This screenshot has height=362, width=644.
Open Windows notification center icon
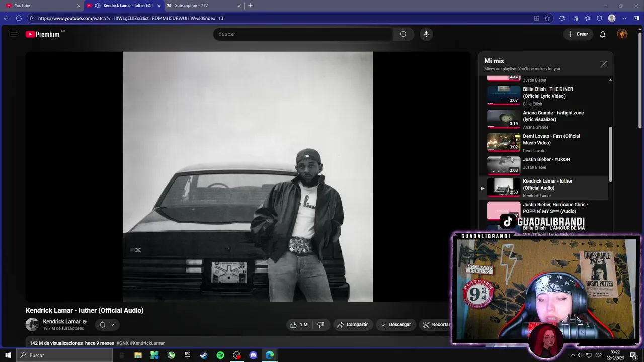tap(633, 355)
